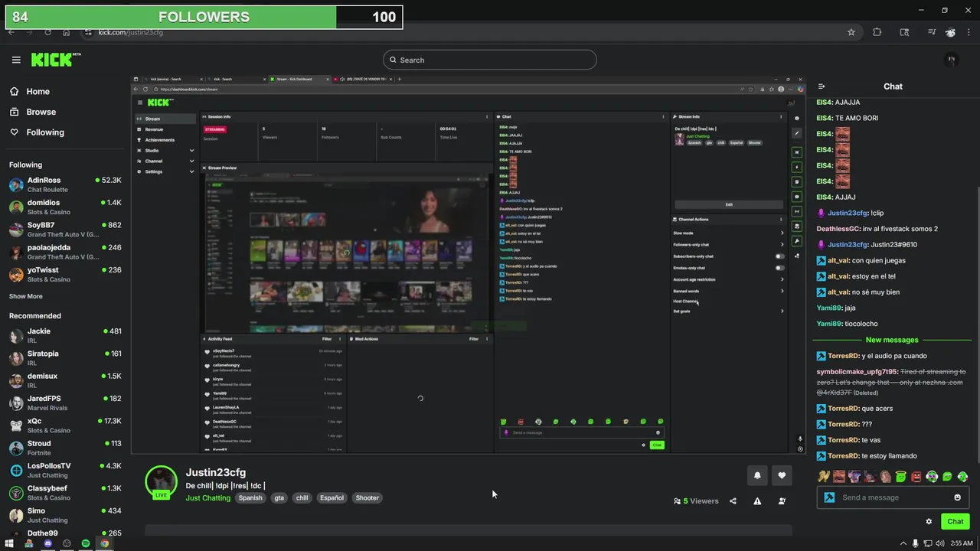Click the Windows Start button

click(9, 543)
